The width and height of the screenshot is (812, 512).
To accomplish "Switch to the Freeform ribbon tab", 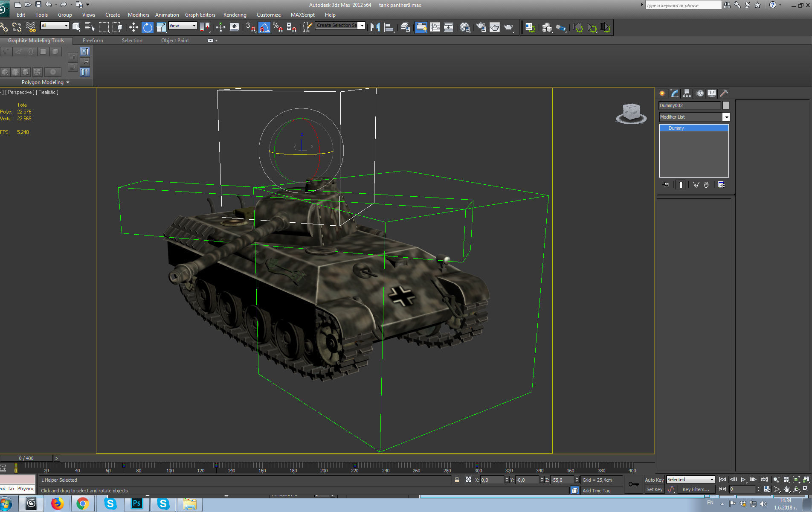I will pyautogui.click(x=93, y=41).
